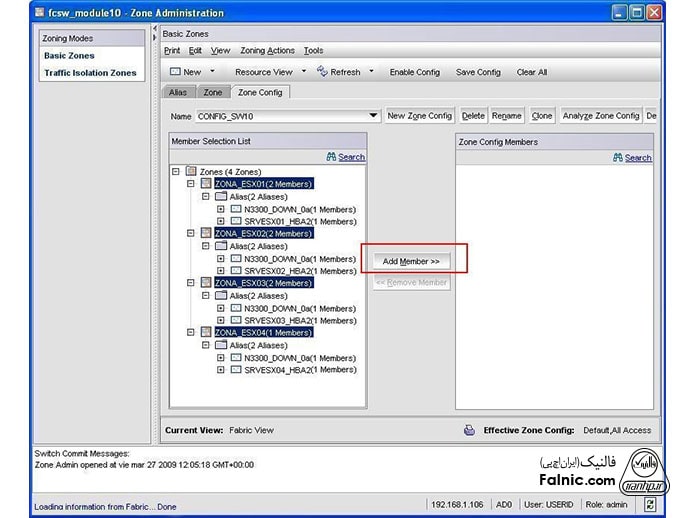Open the Name config dropdown
The image size is (694, 518).
[373, 116]
